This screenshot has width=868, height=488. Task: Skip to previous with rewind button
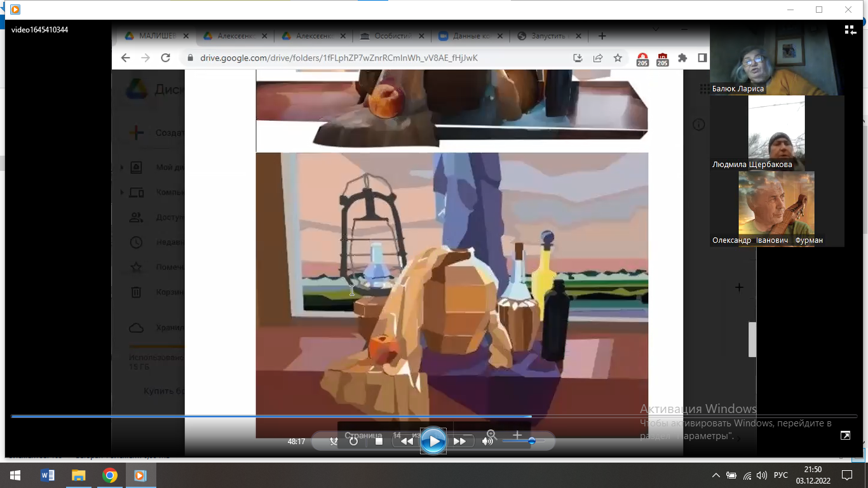[x=406, y=441]
